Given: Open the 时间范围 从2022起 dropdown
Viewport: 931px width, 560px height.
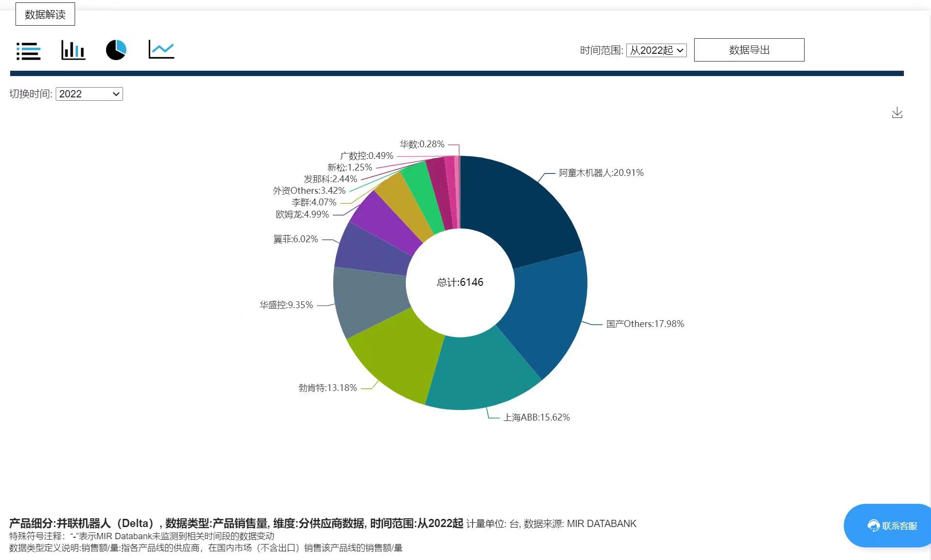Looking at the screenshot, I should [656, 50].
